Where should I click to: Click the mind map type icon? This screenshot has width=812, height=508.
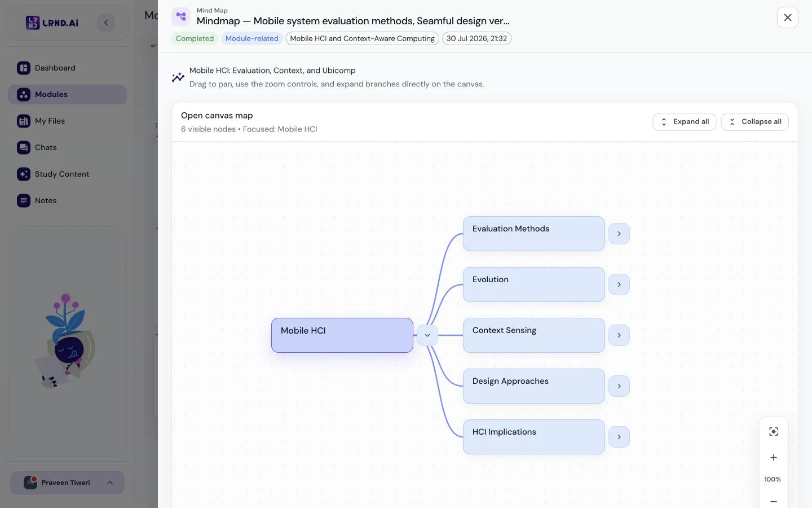point(181,16)
